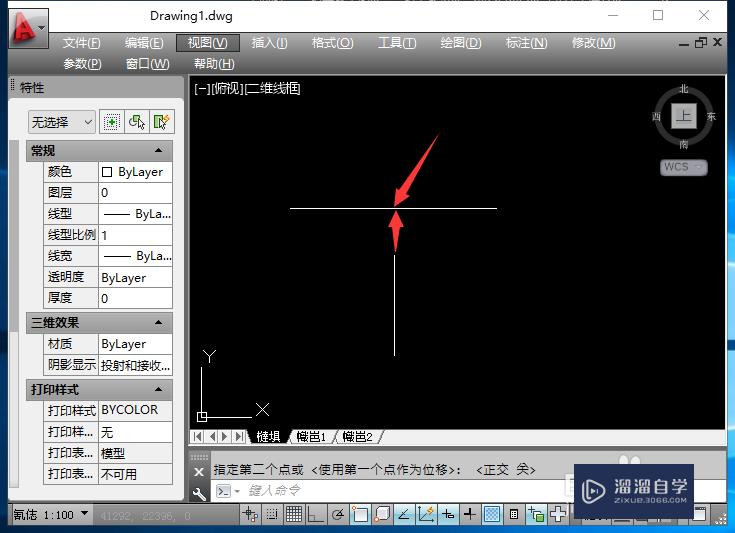The width and height of the screenshot is (735, 533).
Task: Toggle Transparency display in status bar
Action: pos(492,515)
